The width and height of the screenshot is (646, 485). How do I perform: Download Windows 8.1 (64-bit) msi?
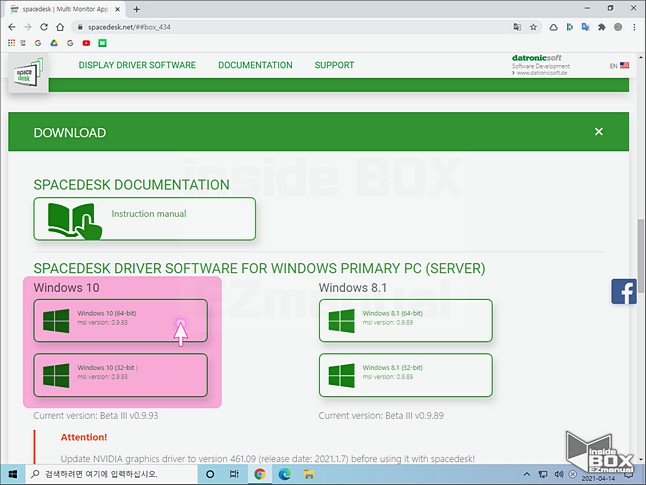click(x=406, y=321)
